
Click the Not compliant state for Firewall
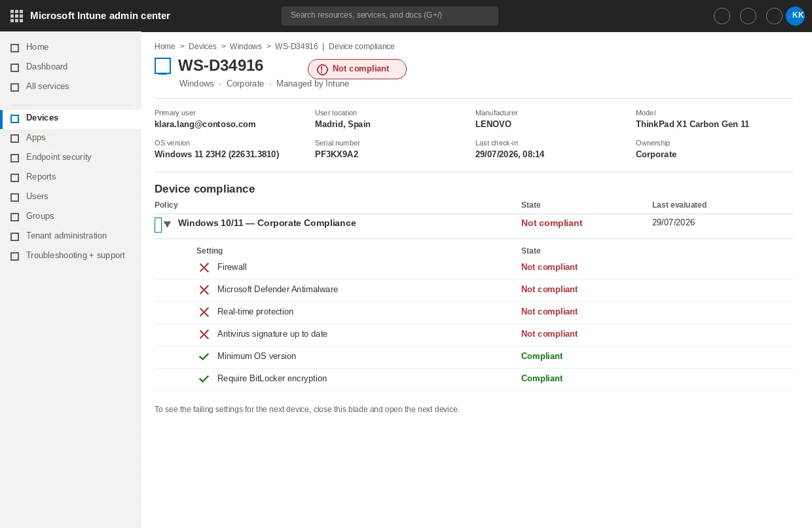(x=549, y=267)
